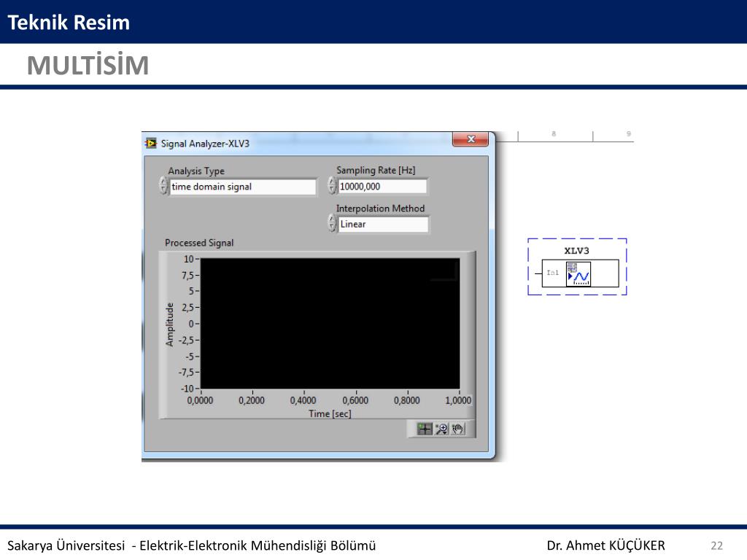This screenshot has height=560, width=747.
Task: Click the MULTİSİM slide heading
Action: pos(88,65)
